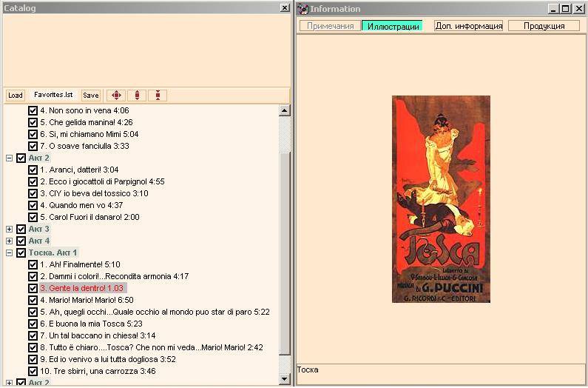Minimize the Information window

(553, 9)
